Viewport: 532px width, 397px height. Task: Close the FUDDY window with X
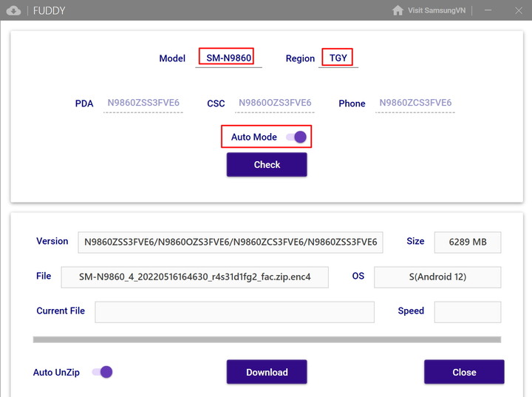[519, 10]
